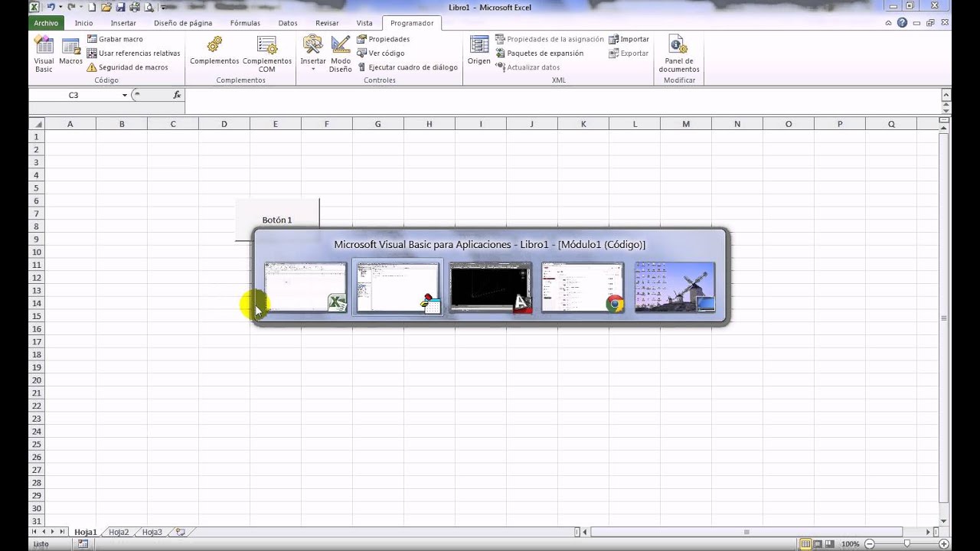Image resolution: width=980 pixels, height=551 pixels.
Task: Switch to the Datos tab
Action: click(x=288, y=23)
